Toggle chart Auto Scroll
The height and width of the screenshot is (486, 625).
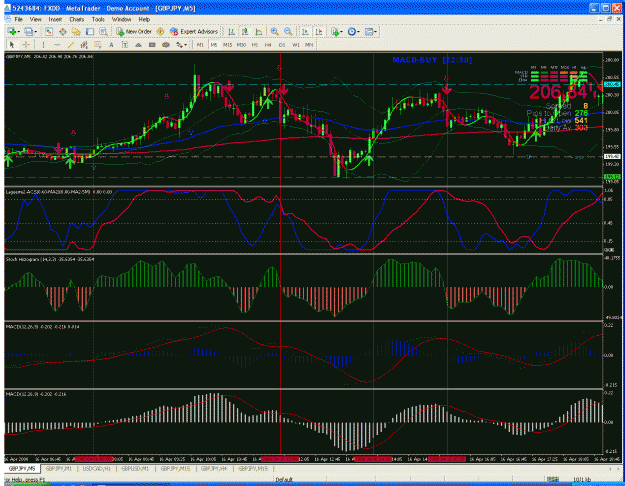point(305,32)
